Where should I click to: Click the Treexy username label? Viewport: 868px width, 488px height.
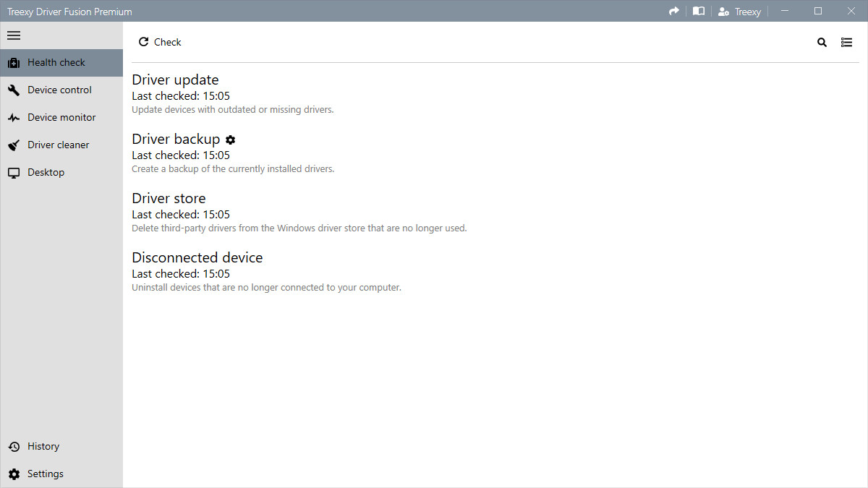(x=746, y=11)
